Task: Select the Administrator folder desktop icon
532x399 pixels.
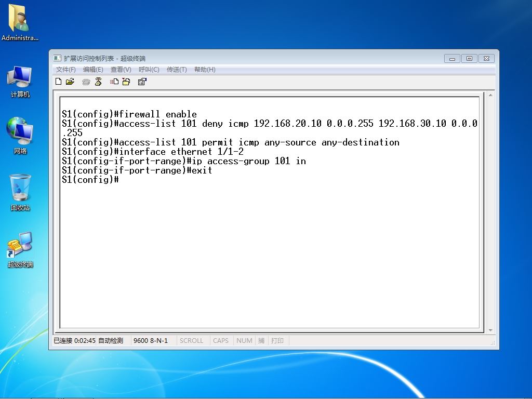Action: point(20,23)
